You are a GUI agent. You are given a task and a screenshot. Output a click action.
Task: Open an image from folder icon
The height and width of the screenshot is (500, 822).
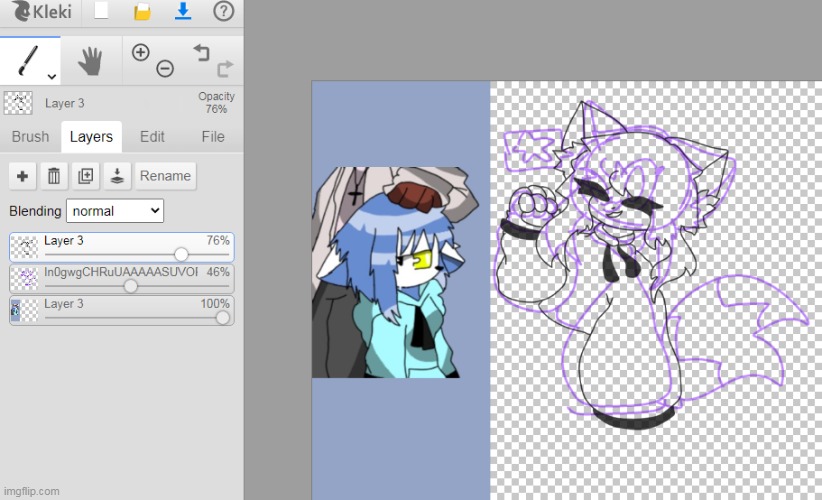click(142, 12)
